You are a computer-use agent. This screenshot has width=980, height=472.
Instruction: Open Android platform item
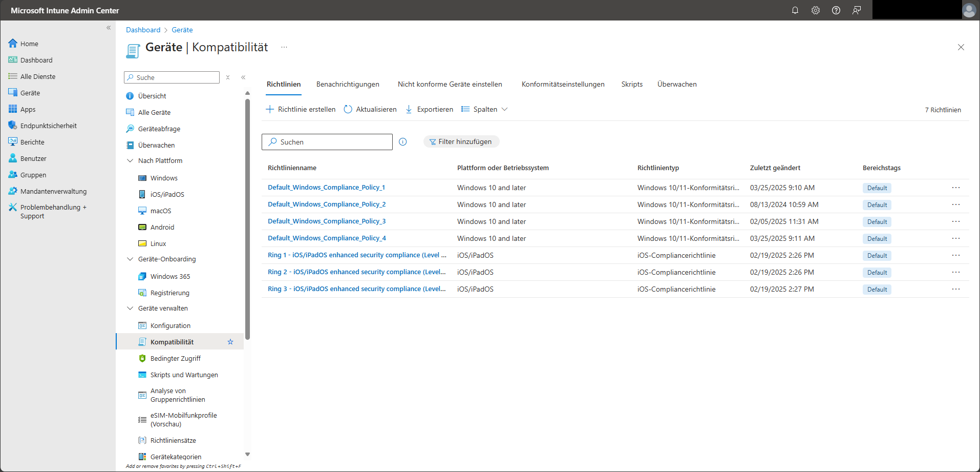point(162,227)
